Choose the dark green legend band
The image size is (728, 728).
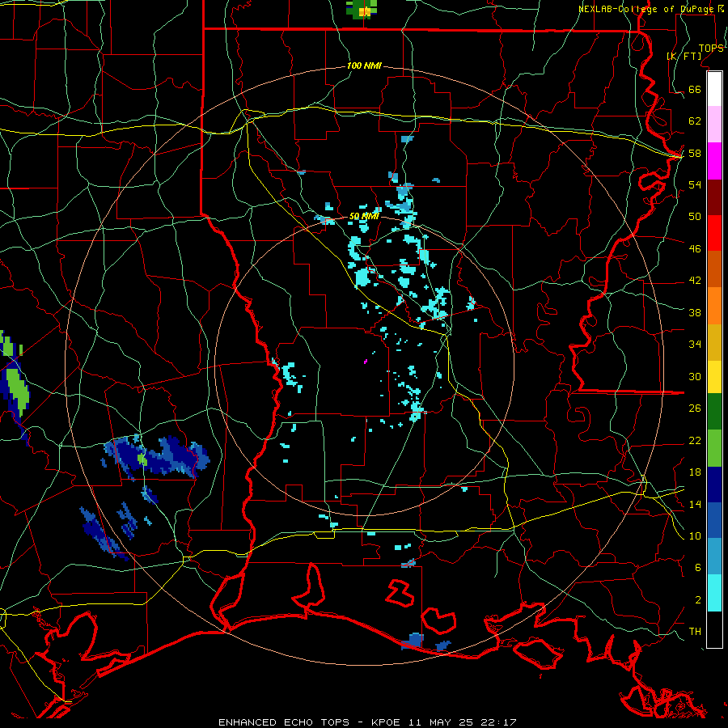pos(714,412)
